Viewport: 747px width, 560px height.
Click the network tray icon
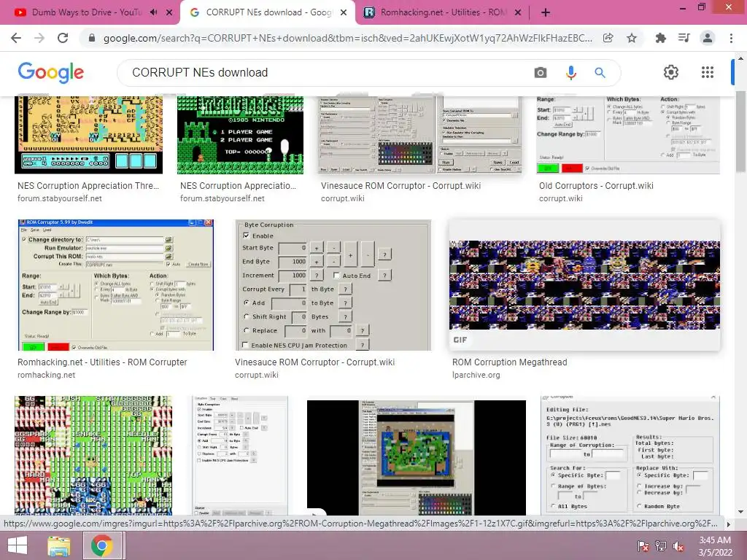661,546
